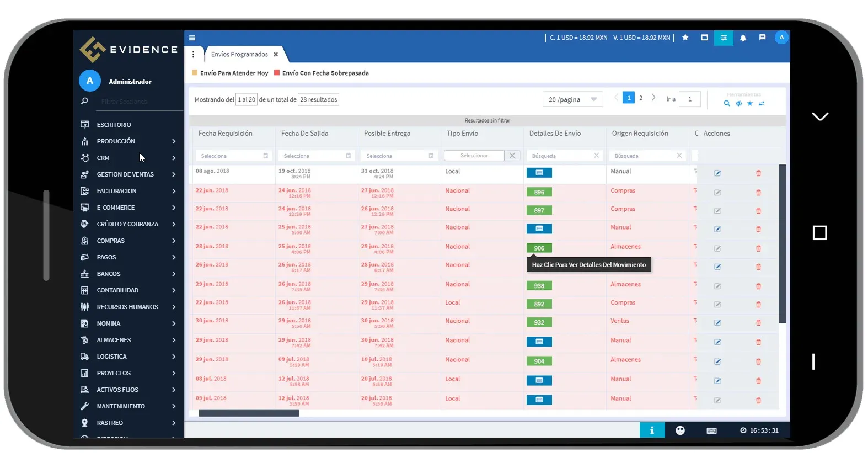Open shipping details 938 badge
This screenshot has width=868, height=468.
539,285
